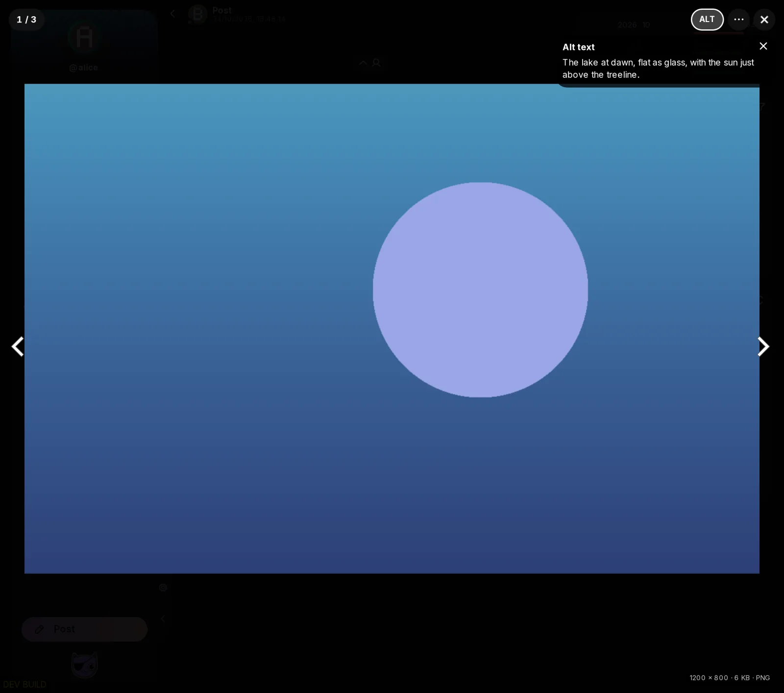Dismiss the Alt text popup
Viewport: 784px width, 693px height.
(x=763, y=46)
